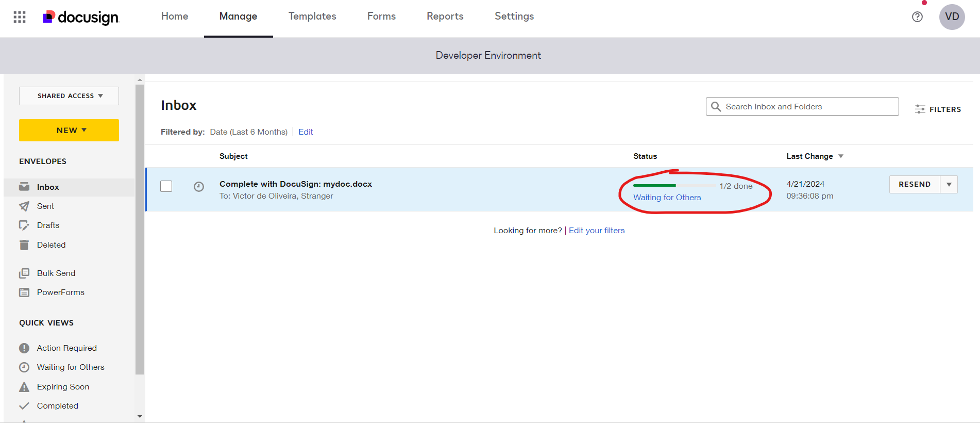Click the Action Required exclamation icon

(x=24, y=348)
